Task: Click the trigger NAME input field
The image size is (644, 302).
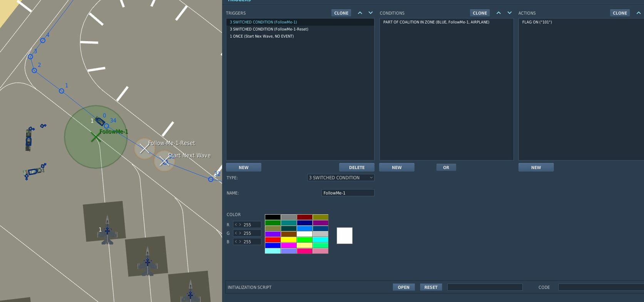Action: coord(348,193)
